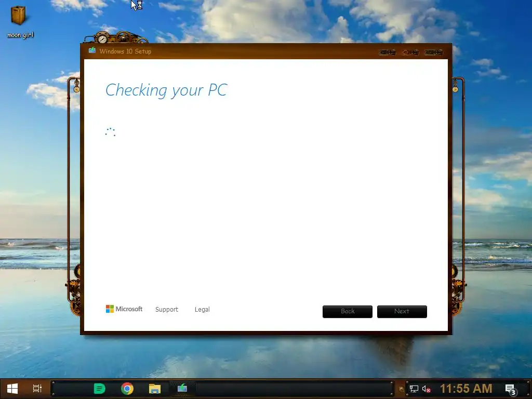This screenshot has height=399, width=532.
Task: Close the Windows 10 Setup window
Action: [434, 52]
